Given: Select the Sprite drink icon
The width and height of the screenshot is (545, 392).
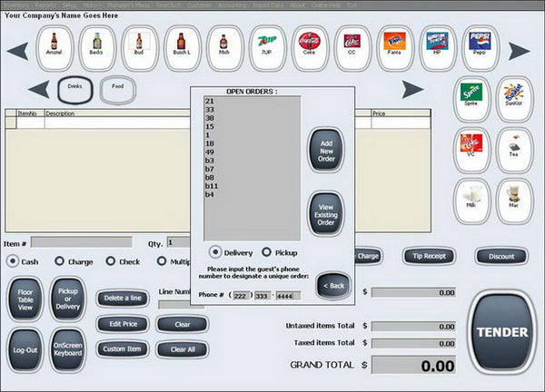Looking at the screenshot, I should click(471, 99).
